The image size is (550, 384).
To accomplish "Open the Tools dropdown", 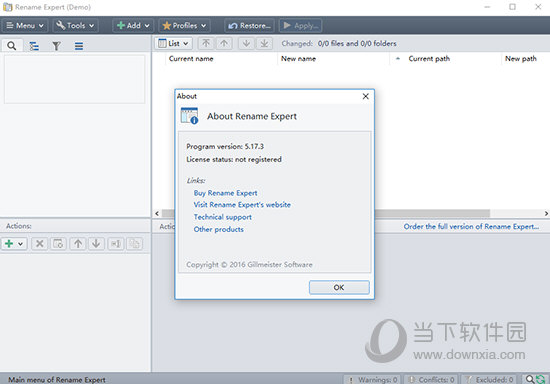I will (x=75, y=26).
